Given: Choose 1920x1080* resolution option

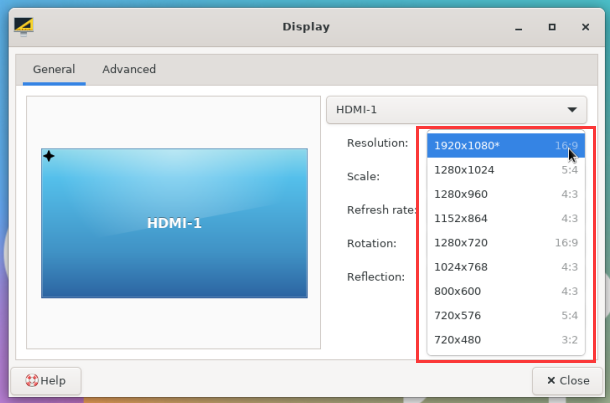Looking at the screenshot, I should (506, 145).
